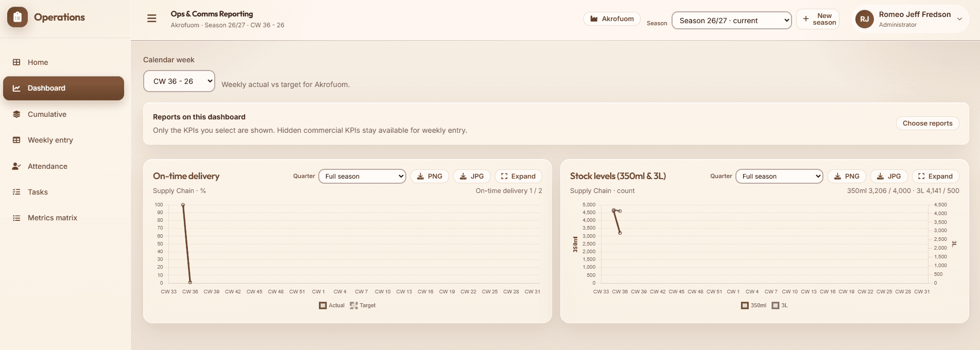
Task: Click the Tasks checklist icon
Action: (16, 192)
